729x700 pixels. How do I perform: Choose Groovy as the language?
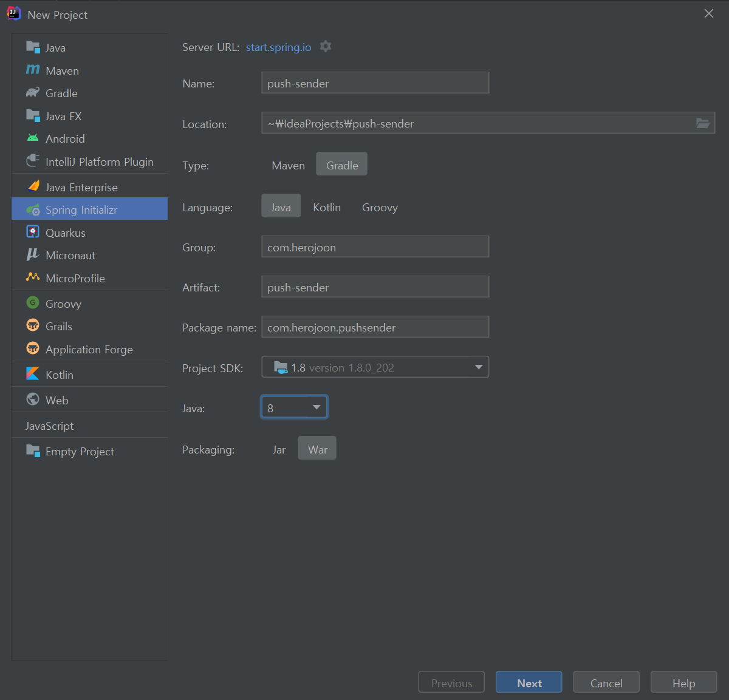coord(380,207)
